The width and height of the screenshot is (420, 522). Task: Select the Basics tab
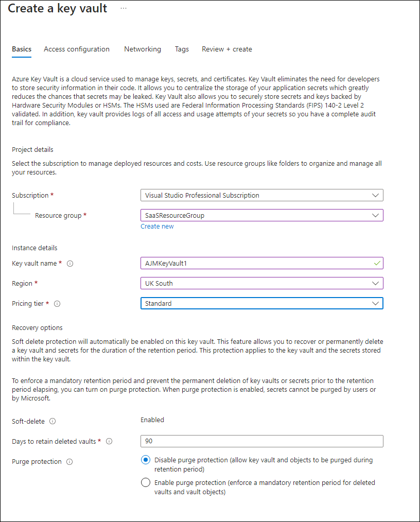(22, 49)
